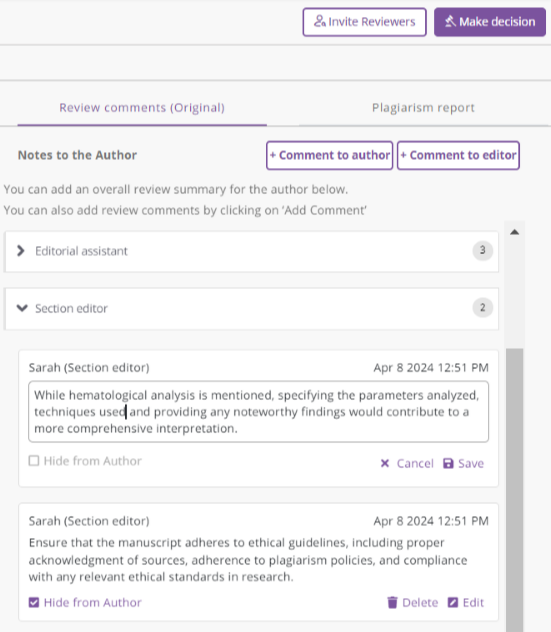Click inside the hematological comment text field
The width and height of the screenshot is (551, 632).
point(258,412)
